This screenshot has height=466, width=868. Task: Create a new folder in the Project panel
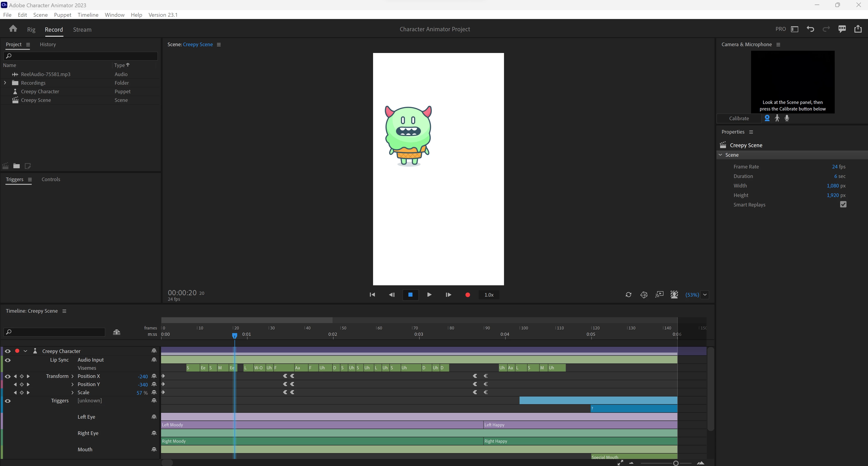click(17, 166)
